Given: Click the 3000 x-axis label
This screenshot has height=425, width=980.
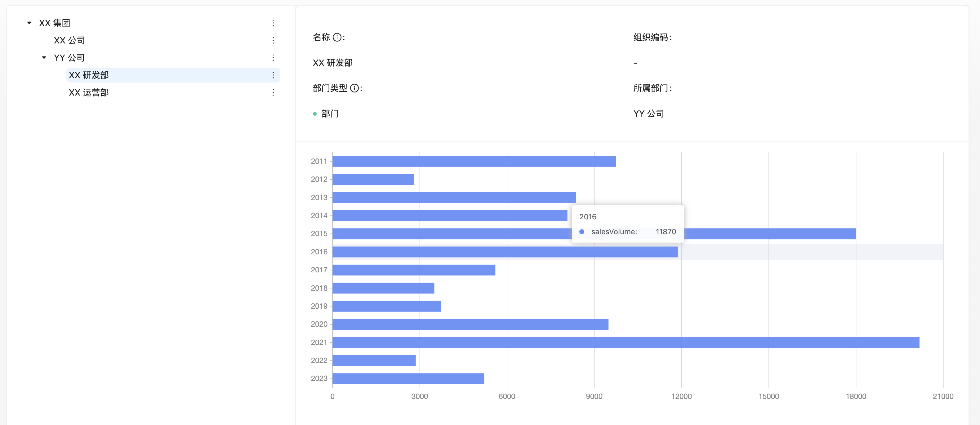Looking at the screenshot, I should pos(419,396).
